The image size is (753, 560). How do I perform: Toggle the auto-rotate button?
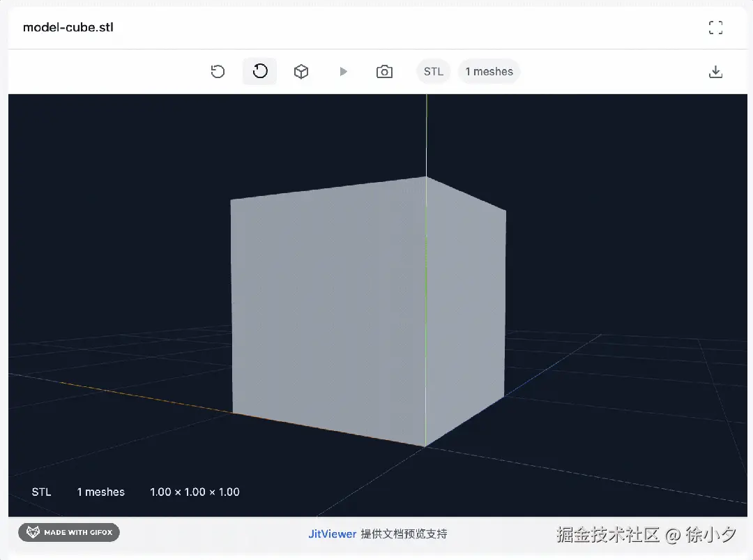point(260,72)
